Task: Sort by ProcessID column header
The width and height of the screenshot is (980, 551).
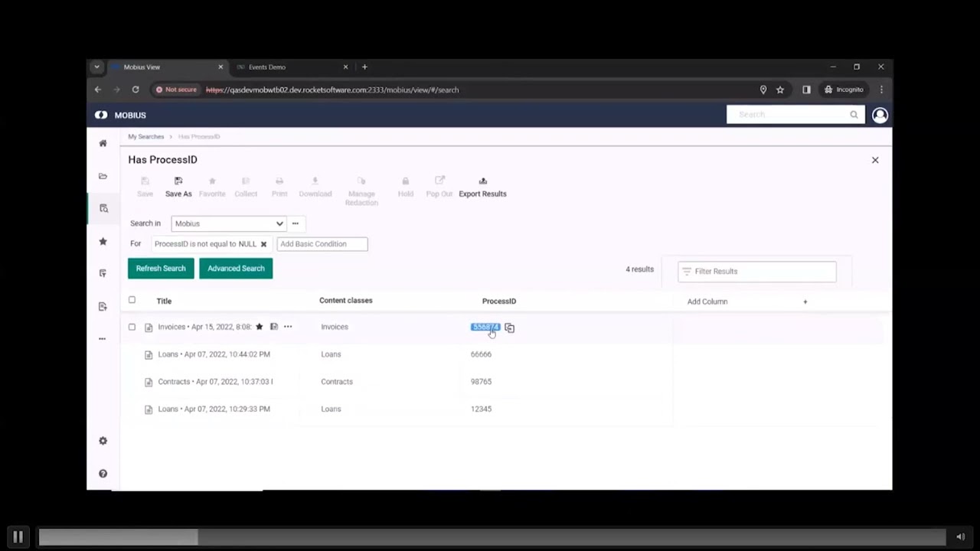Action: coord(499,302)
